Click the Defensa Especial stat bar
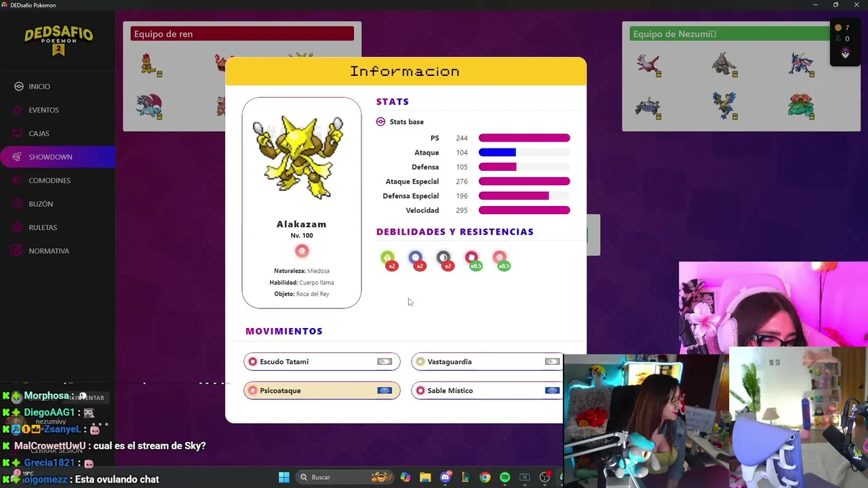This screenshot has width=868, height=488. click(x=524, y=196)
